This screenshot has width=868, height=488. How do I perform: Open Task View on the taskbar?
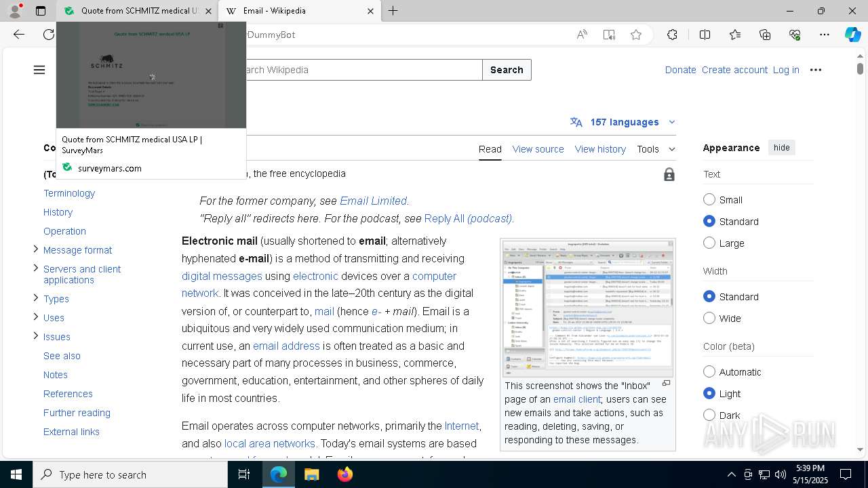(244, 474)
